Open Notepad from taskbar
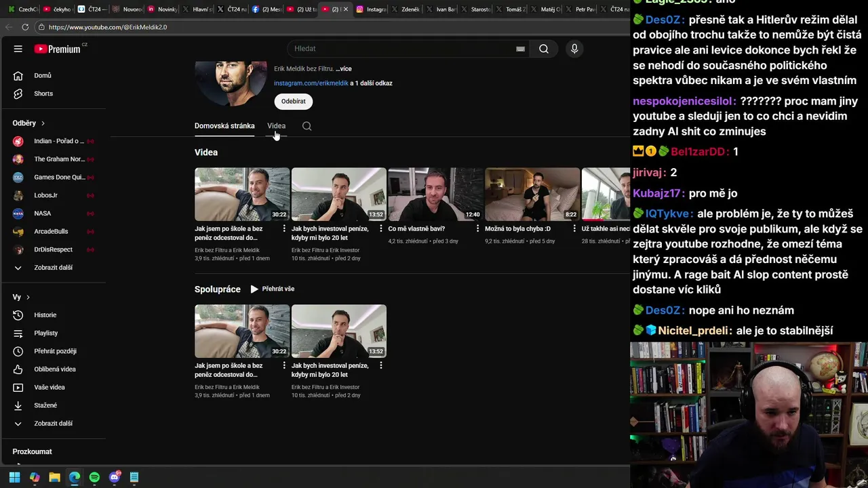The image size is (868, 488). pyautogui.click(x=134, y=477)
